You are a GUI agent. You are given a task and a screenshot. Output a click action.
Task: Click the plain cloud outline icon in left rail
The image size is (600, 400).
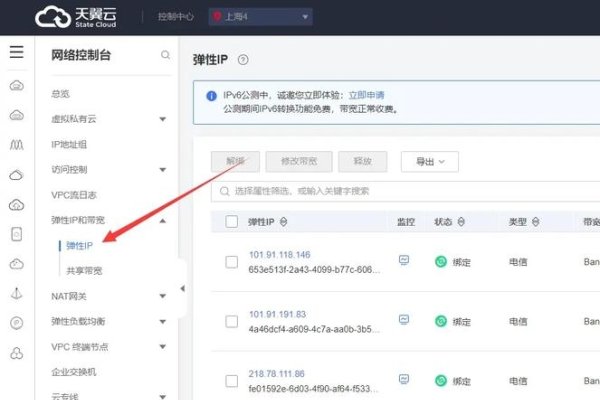coord(16,175)
